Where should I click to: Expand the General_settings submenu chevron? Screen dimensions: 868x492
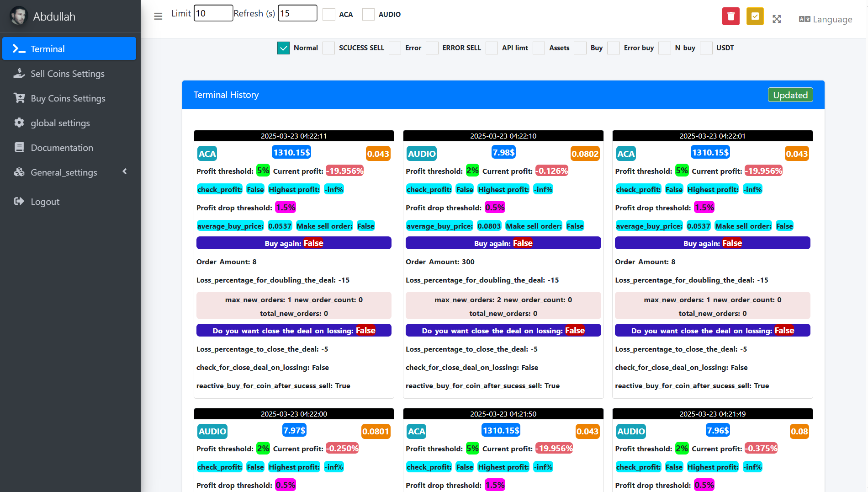tap(125, 171)
